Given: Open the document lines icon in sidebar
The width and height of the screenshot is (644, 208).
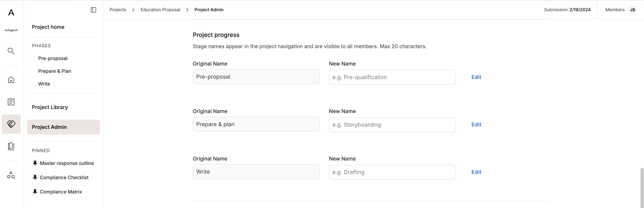Looking at the screenshot, I should pos(11,102).
